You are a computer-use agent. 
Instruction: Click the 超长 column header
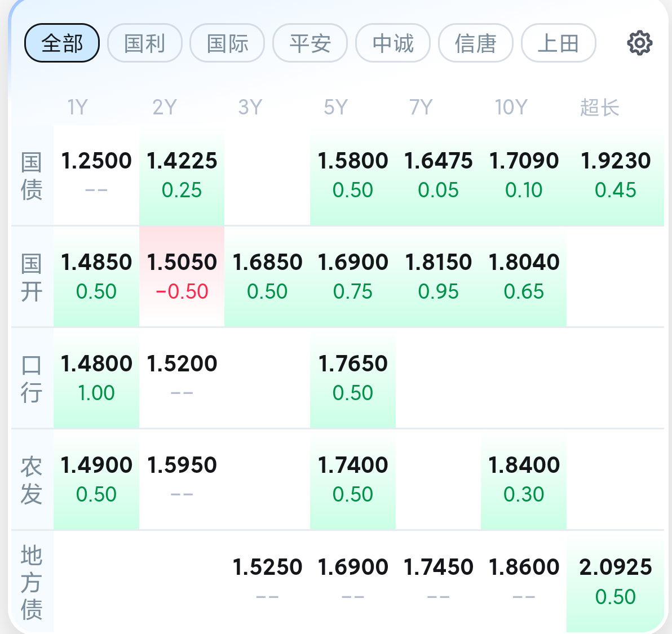599,107
